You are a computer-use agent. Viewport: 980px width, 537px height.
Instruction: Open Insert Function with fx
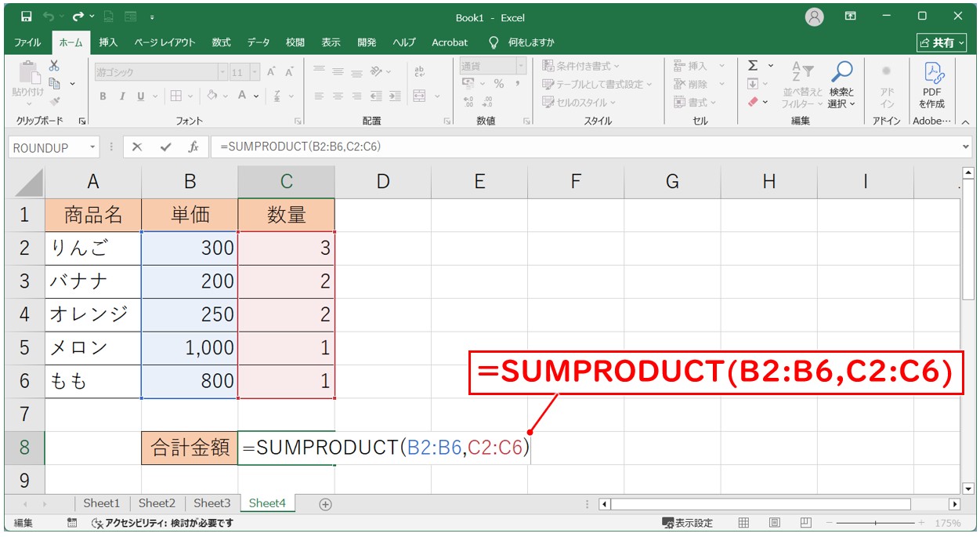coord(193,147)
